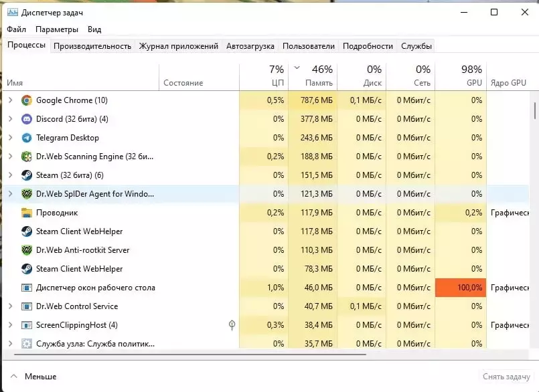Sort by the Сеть column header
Image resolution: width=539 pixels, height=392 pixels.
(410, 77)
